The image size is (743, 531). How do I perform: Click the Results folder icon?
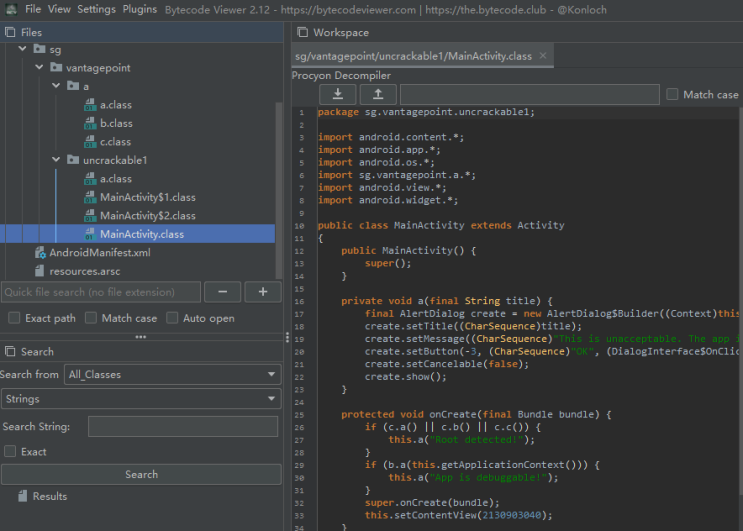23,496
